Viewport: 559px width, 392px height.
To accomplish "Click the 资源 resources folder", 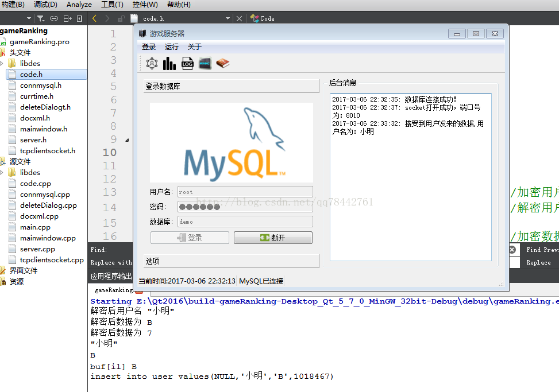I will pyautogui.click(x=17, y=282).
